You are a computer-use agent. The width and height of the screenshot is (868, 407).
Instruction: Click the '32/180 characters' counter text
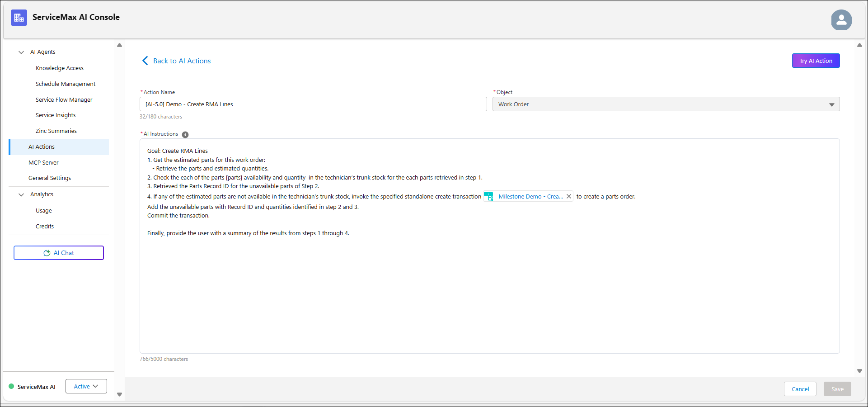161,117
